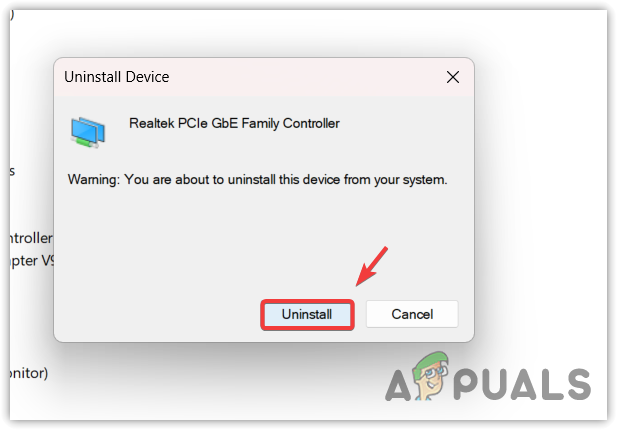Click the word 'Warning:' in the dialog
617x430 pixels.
point(94,180)
